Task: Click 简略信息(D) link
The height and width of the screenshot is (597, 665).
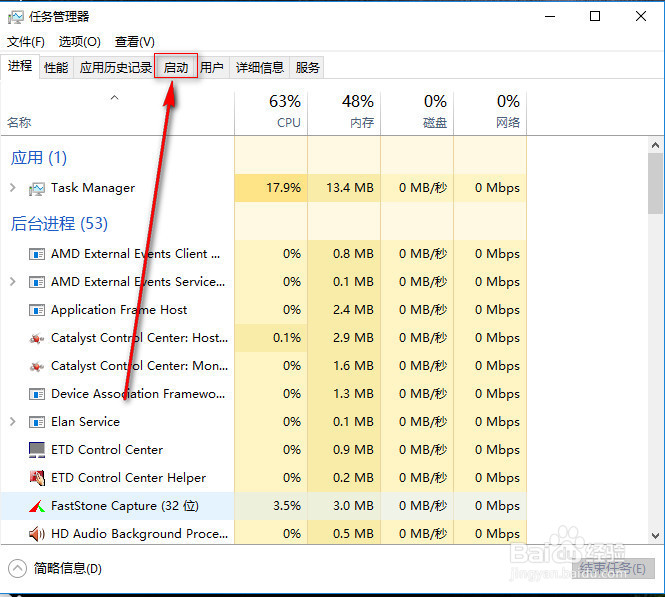Action: point(68,569)
